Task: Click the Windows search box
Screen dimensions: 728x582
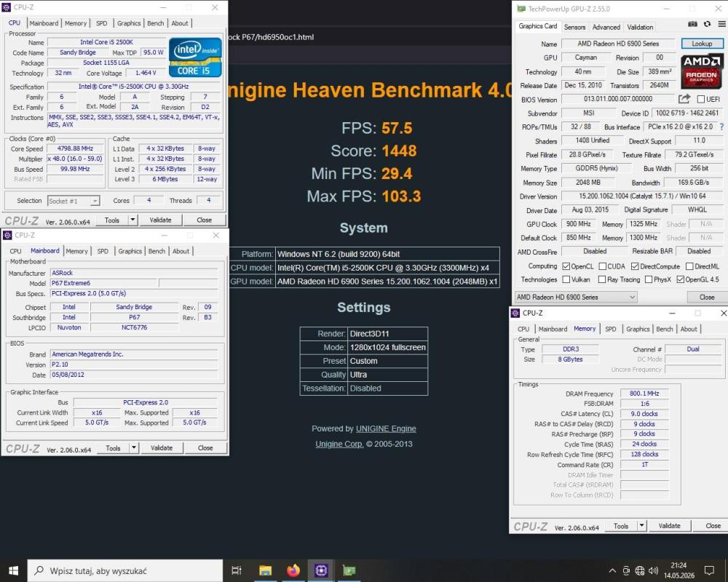Action: 125,570
